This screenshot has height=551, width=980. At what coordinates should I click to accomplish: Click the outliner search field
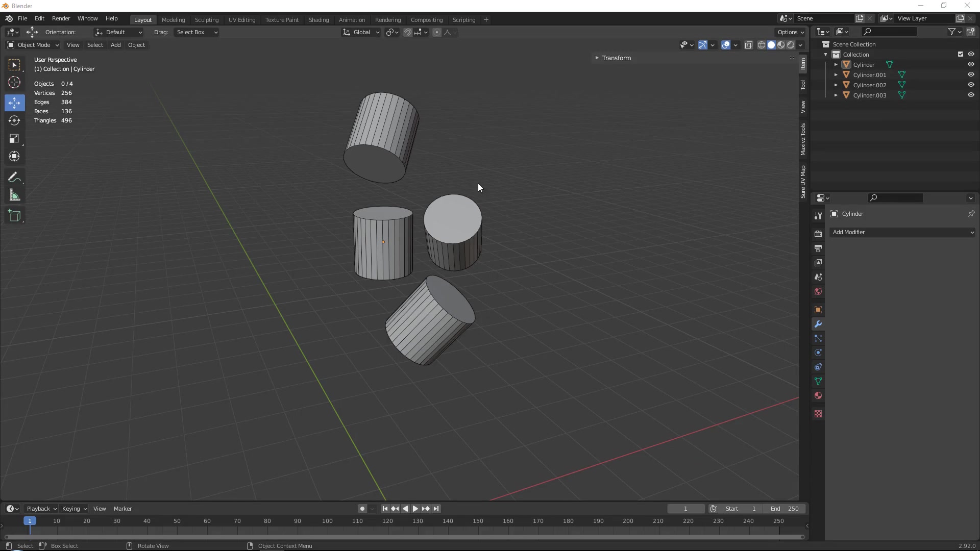click(889, 32)
